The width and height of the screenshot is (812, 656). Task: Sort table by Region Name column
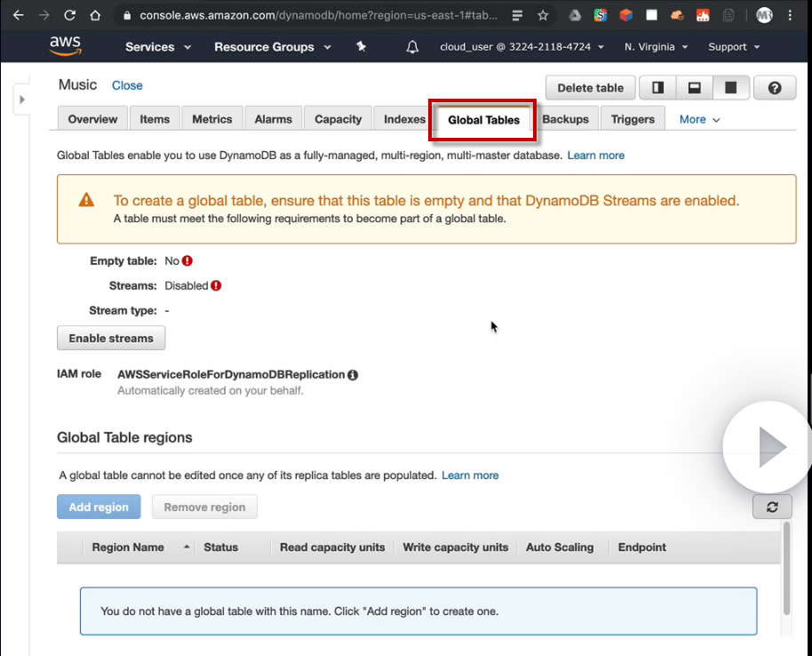(x=129, y=548)
